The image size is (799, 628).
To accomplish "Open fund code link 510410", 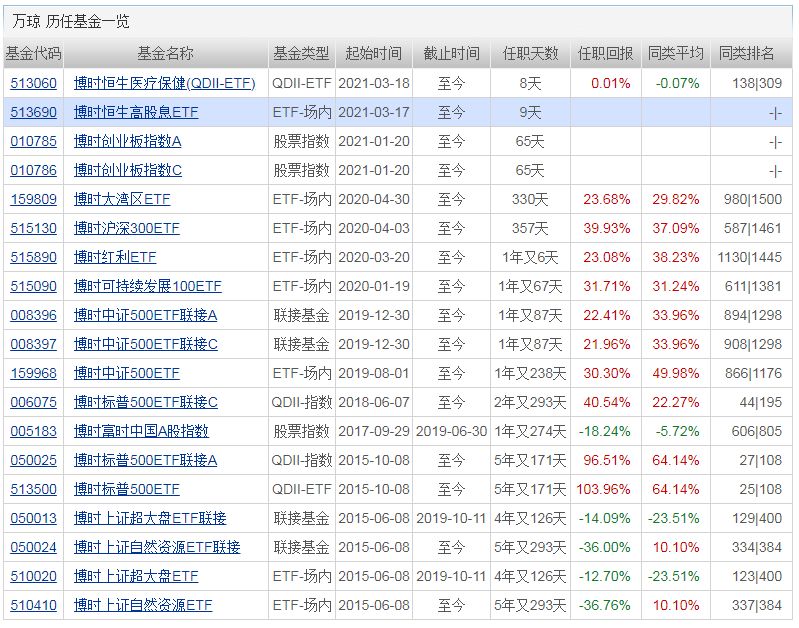I will [33, 606].
